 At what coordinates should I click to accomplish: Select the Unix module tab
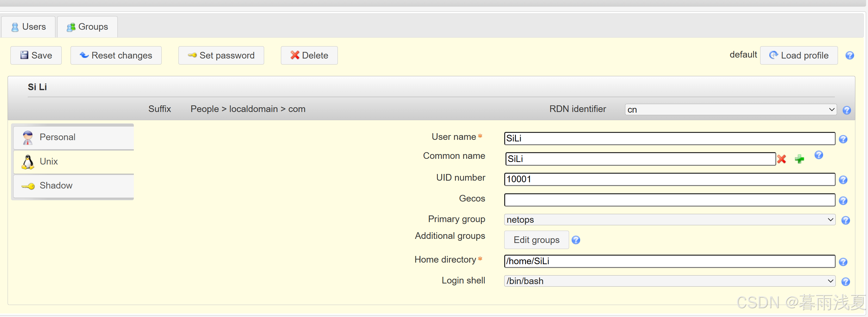coord(73,161)
